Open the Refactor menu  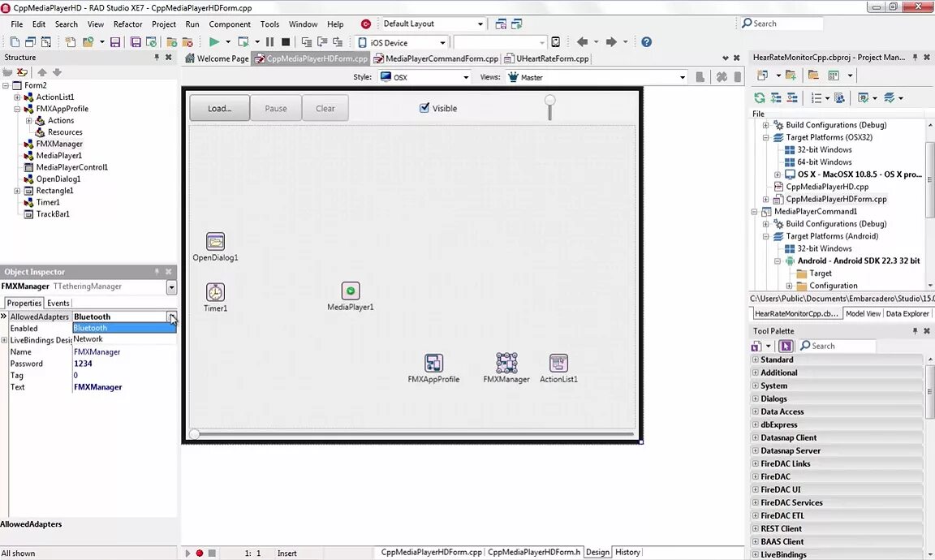click(127, 24)
